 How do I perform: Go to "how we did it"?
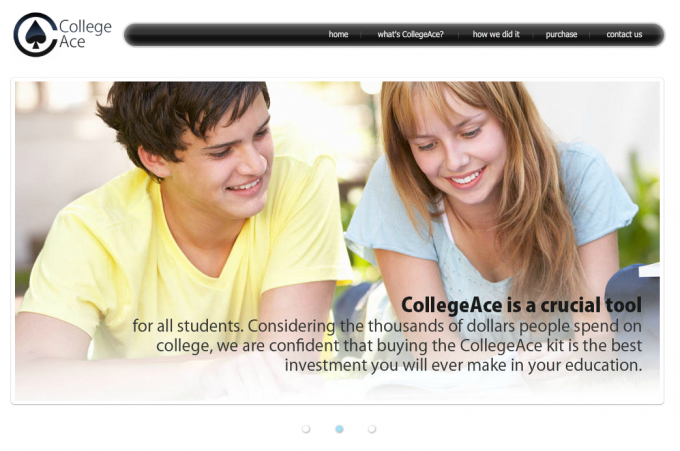point(496,34)
